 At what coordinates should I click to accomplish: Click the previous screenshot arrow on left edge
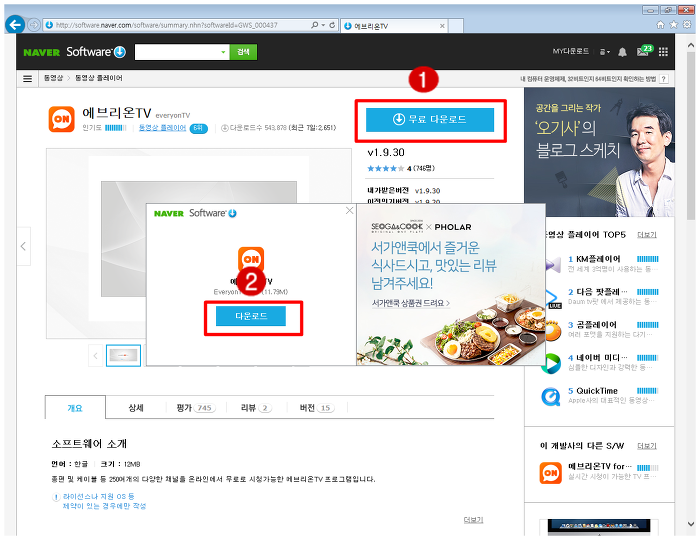point(23,246)
